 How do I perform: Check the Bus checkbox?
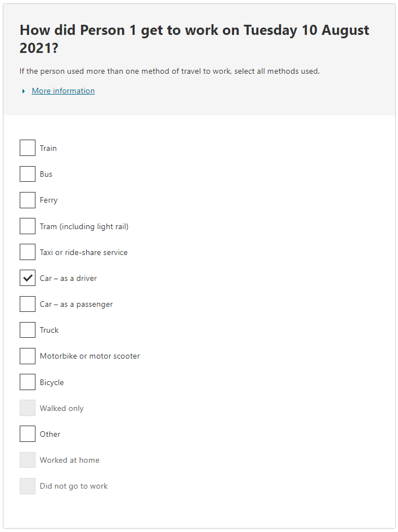pos(27,173)
